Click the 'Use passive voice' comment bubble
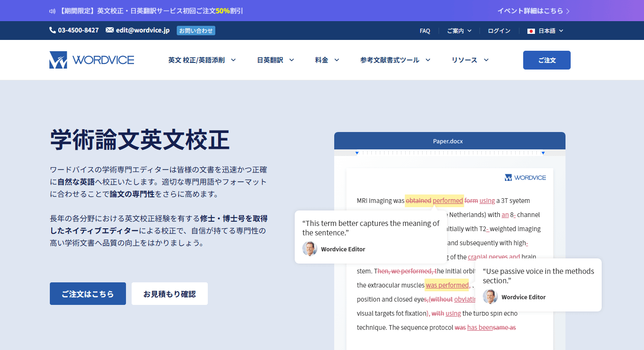Screen dimensions: 644x350 [538, 285]
